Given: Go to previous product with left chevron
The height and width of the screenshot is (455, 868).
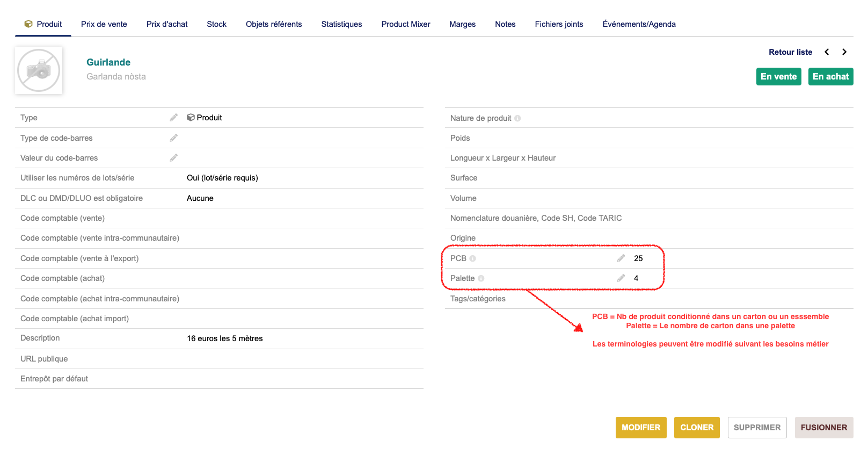Looking at the screenshot, I should (x=827, y=52).
